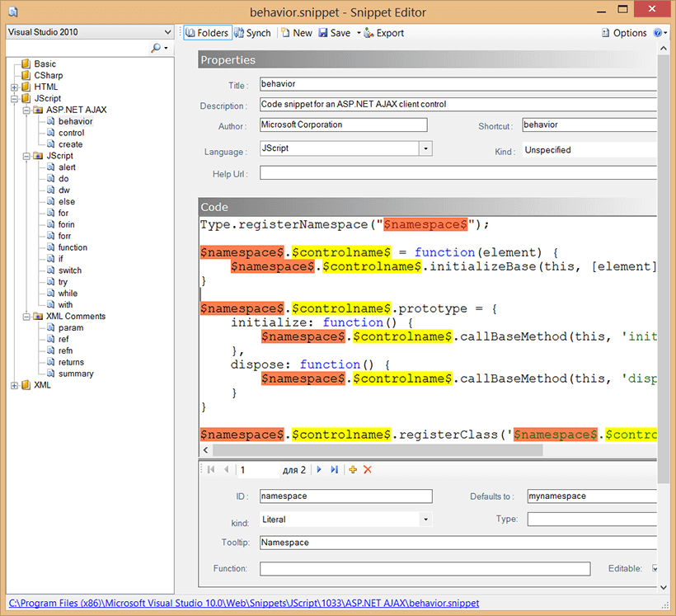Select the behavior snippet
676x616 pixels.
(75, 121)
